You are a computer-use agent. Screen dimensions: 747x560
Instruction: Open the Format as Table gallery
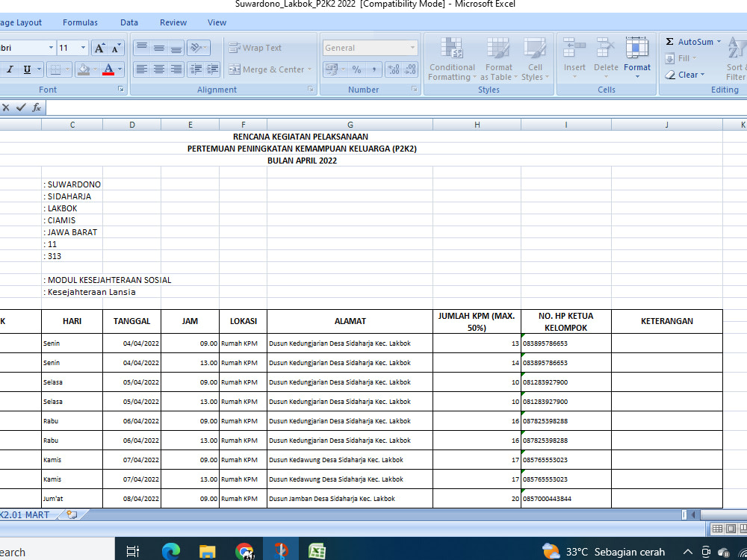pyautogui.click(x=498, y=59)
